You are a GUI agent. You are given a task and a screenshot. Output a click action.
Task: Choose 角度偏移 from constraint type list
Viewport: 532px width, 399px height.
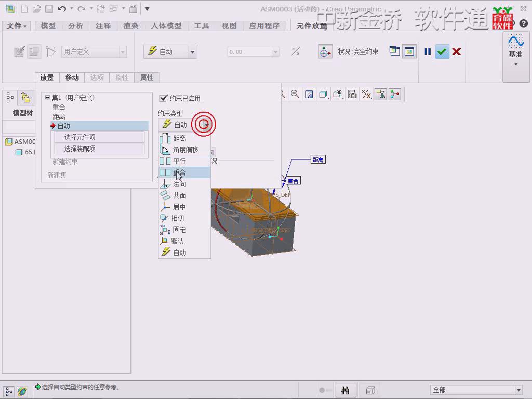[x=184, y=150]
